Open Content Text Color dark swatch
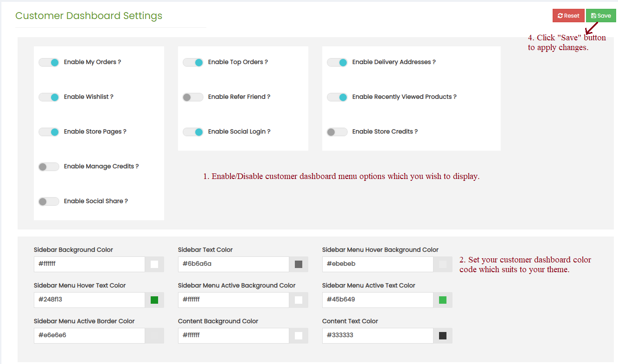Image resolution: width=618 pixels, height=364 pixels. [x=443, y=336]
